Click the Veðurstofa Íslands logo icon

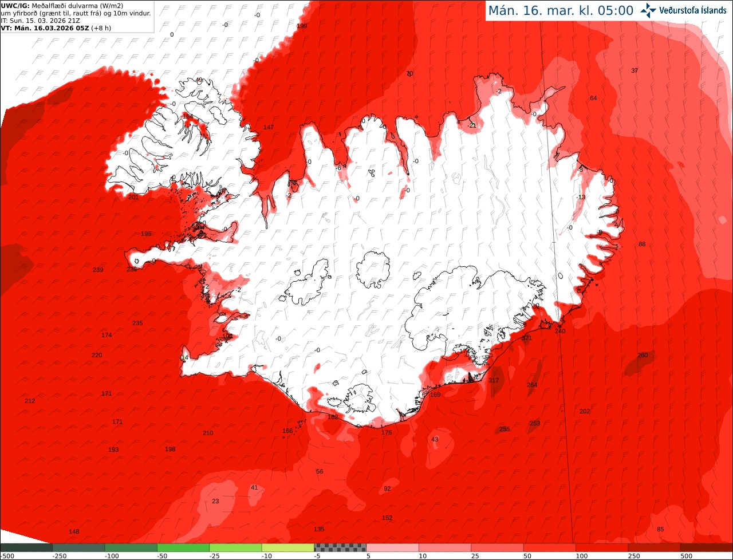(649, 10)
